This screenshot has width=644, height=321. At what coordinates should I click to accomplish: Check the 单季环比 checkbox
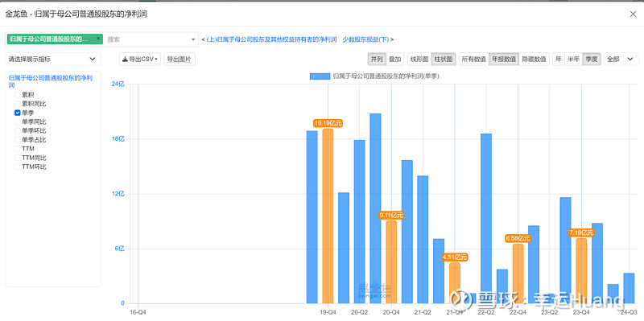[18, 131]
